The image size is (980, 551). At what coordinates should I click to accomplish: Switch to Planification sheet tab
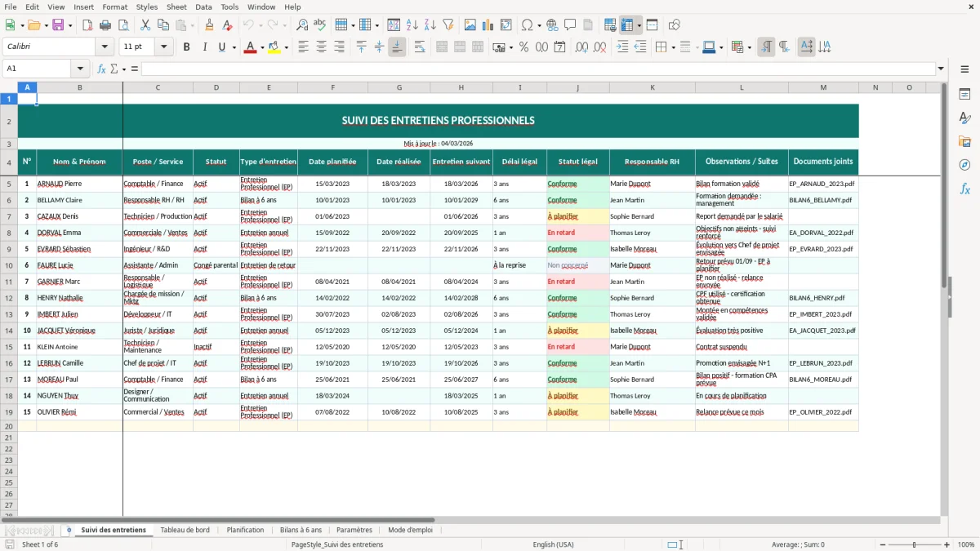coord(245,530)
